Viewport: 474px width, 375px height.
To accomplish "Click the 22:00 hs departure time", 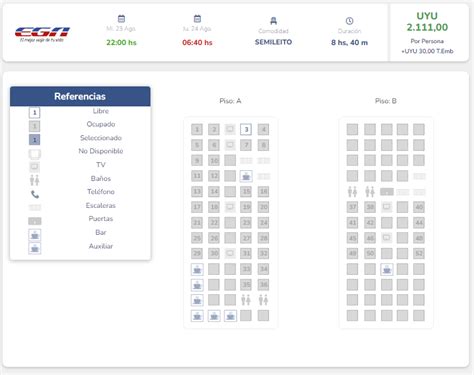I will [x=121, y=43].
